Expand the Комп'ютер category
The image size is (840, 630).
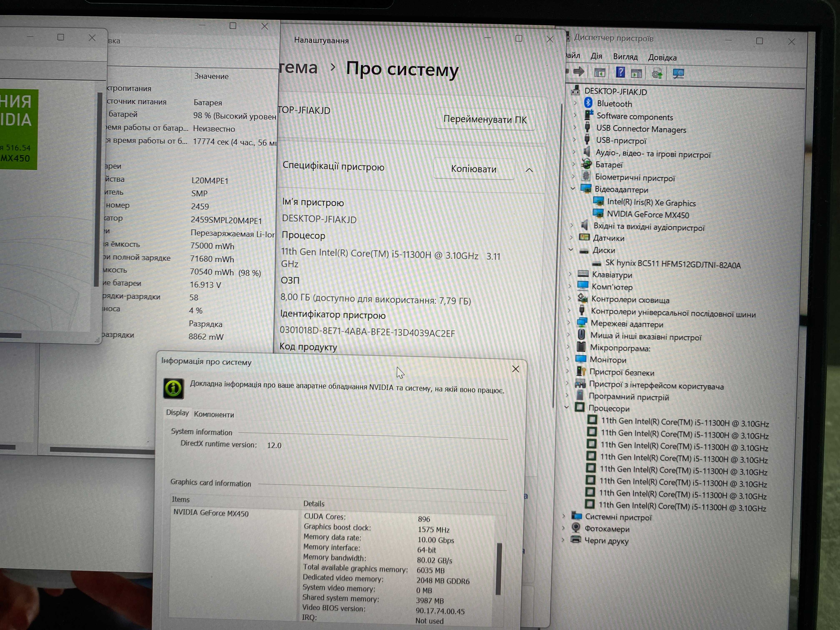(x=570, y=286)
